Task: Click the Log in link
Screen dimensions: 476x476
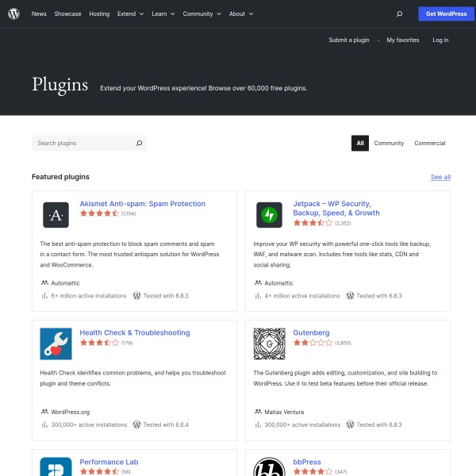Action: point(440,40)
